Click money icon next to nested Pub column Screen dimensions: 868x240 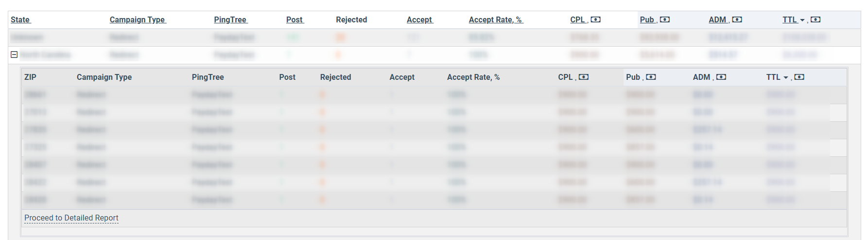click(x=651, y=77)
